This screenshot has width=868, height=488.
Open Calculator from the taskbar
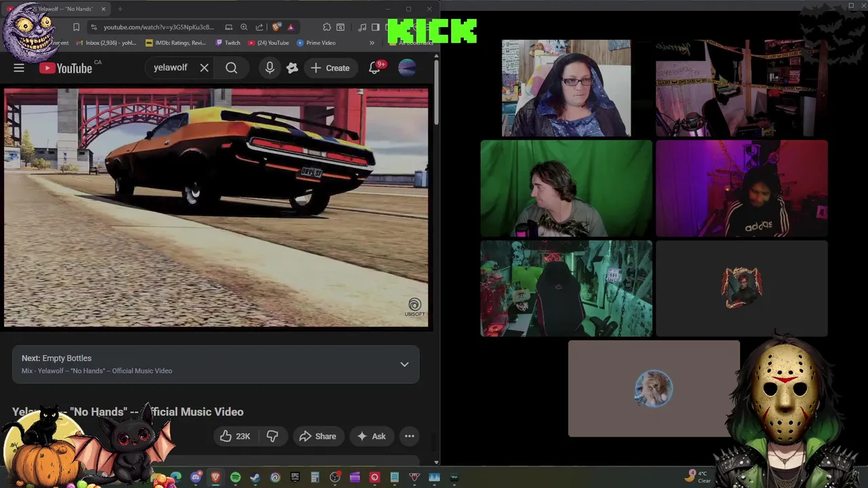(x=315, y=477)
